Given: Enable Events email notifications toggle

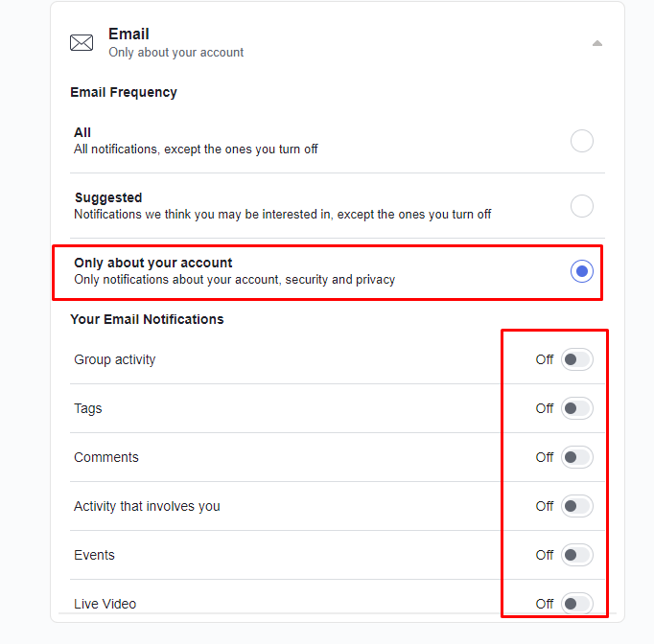Looking at the screenshot, I should point(576,555).
